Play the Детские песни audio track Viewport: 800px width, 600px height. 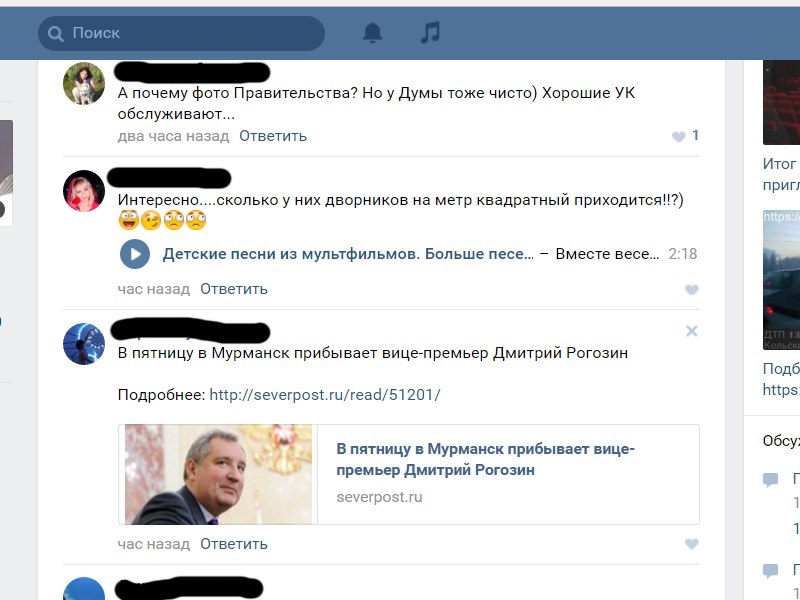tap(135, 254)
